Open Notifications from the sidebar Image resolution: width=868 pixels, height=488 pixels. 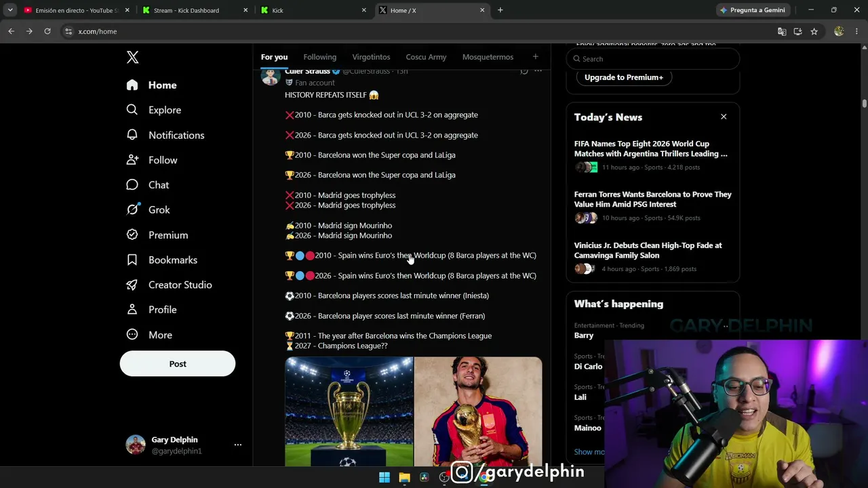pos(165,135)
